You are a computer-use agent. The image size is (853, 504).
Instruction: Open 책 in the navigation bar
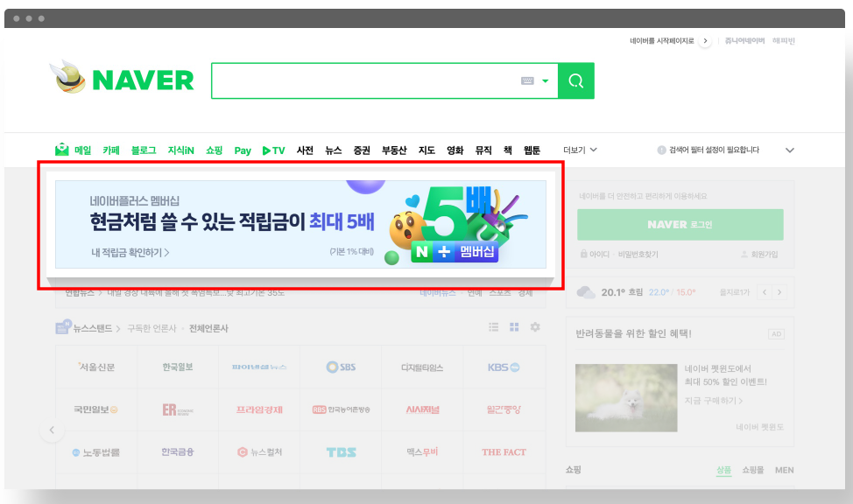[x=508, y=150]
